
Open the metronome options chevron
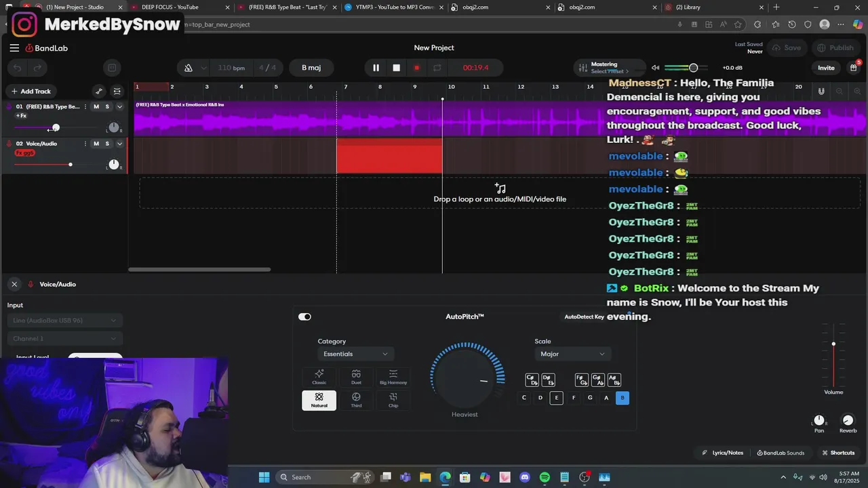(203, 68)
